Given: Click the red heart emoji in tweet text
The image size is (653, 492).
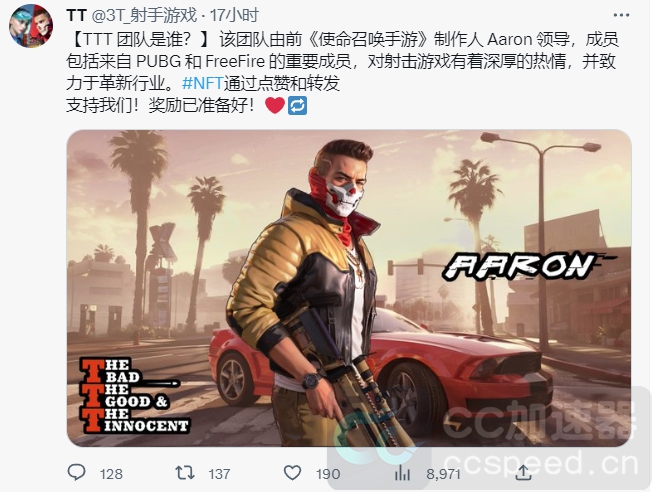Looking at the screenshot, I should (x=275, y=105).
